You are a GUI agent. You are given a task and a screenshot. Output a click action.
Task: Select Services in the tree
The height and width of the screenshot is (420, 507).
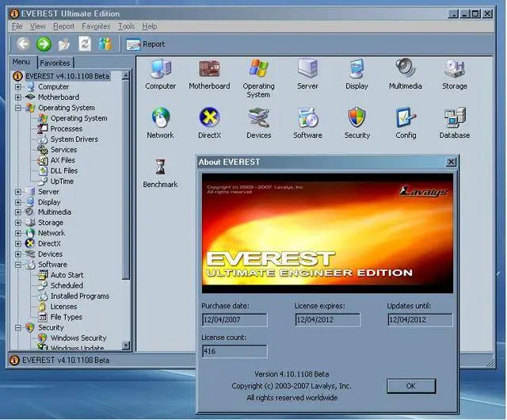(x=63, y=150)
